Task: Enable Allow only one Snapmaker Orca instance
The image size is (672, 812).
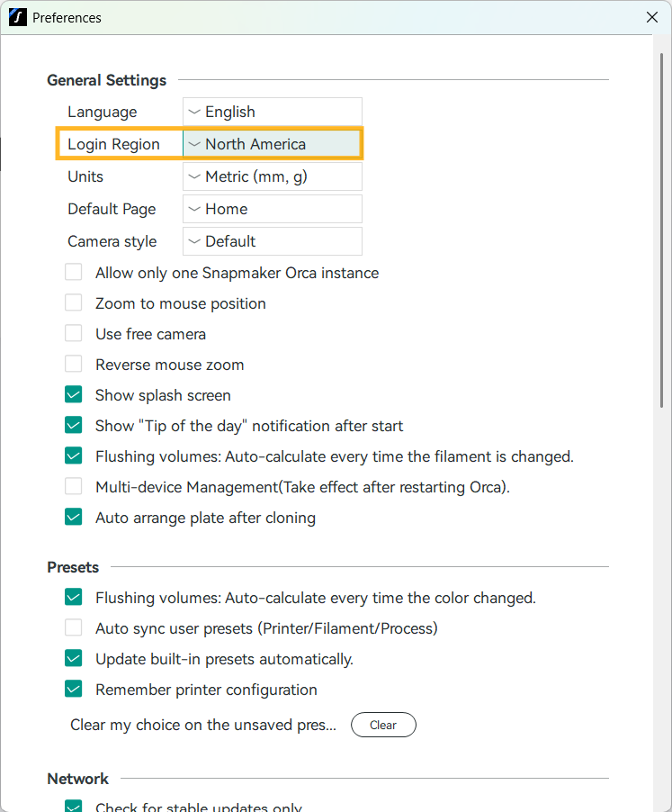Action: coord(74,273)
